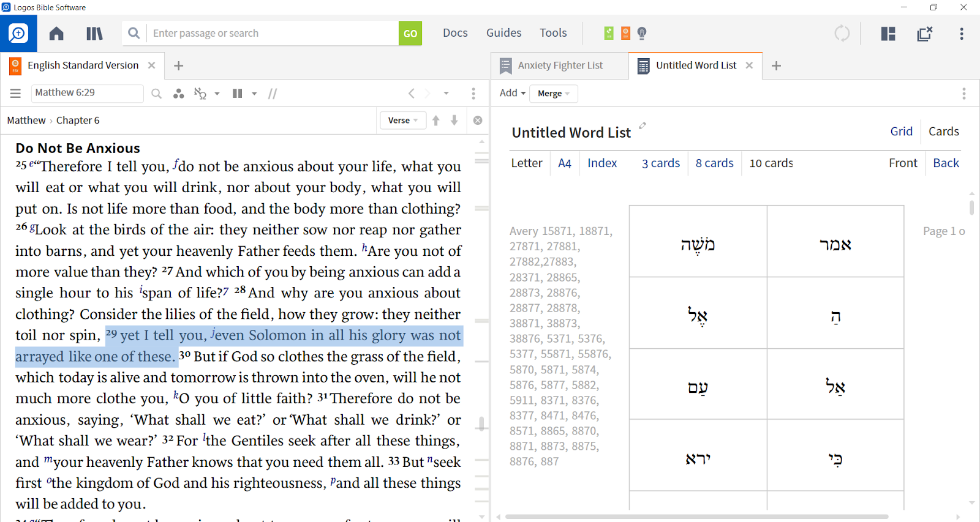
Task: Open the Merge dropdown
Action: point(554,94)
